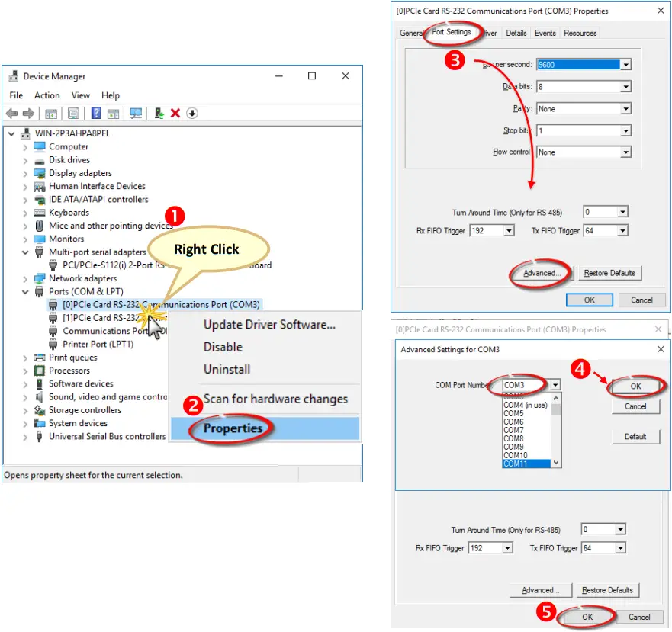
Task: Open the COM Port Number dropdown arrow
Action: pos(555,385)
